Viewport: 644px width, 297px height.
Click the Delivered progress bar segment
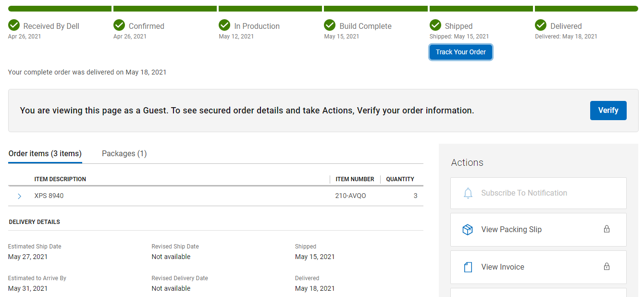(586, 9)
